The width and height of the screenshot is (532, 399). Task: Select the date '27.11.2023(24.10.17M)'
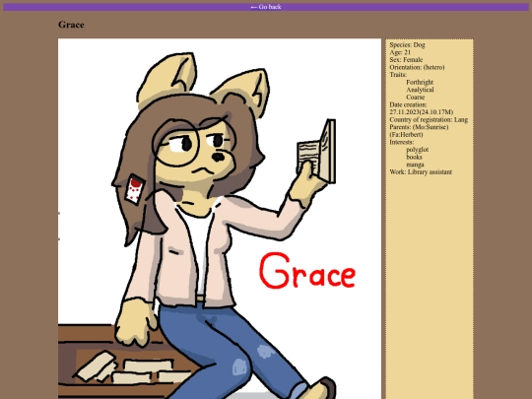click(422, 112)
